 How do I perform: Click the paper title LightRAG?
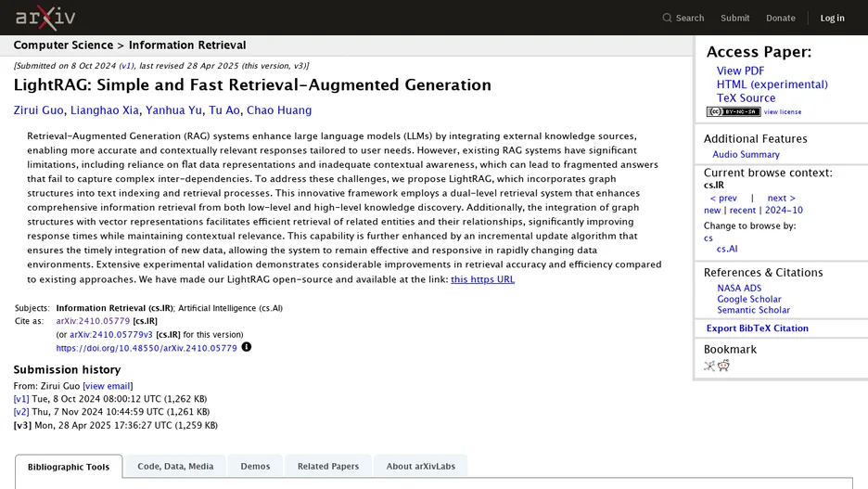(252, 84)
